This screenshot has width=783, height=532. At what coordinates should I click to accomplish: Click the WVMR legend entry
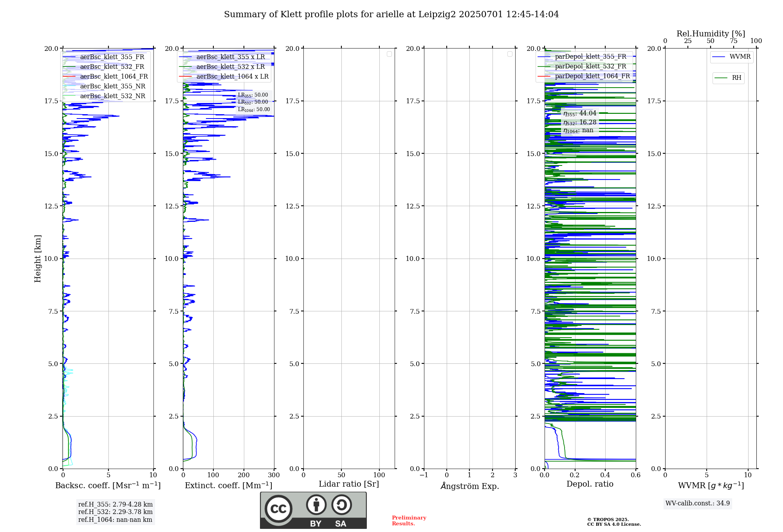click(x=732, y=57)
